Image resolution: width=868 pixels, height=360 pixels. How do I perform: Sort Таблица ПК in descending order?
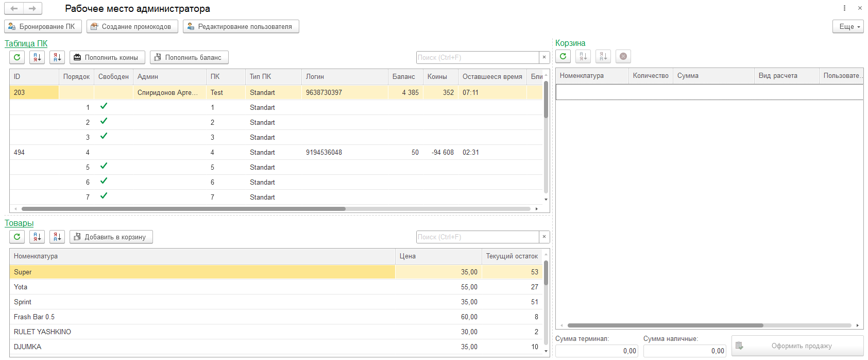[x=57, y=57]
